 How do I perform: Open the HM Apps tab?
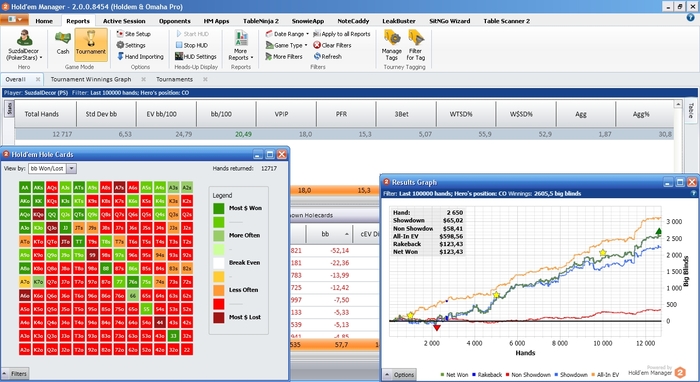coord(217,21)
